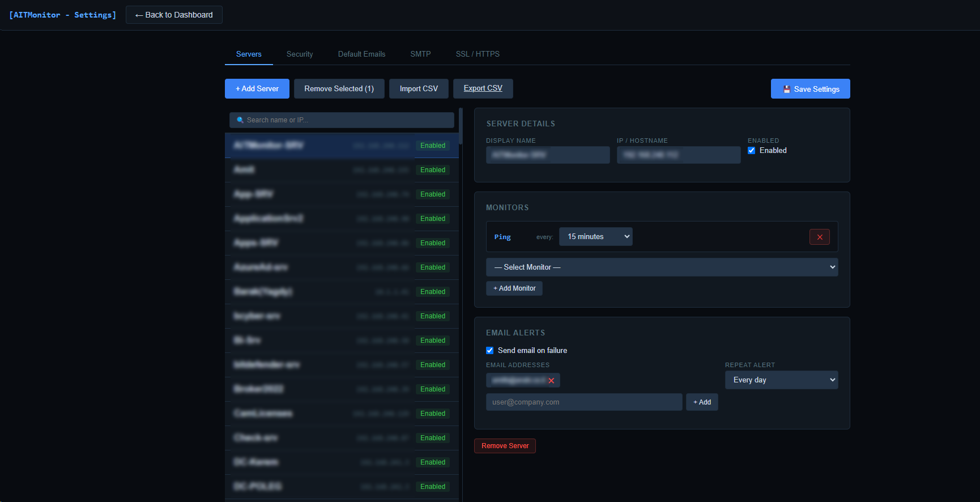
Task: Select the bitdefender-srv server row
Action: (342, 365)
